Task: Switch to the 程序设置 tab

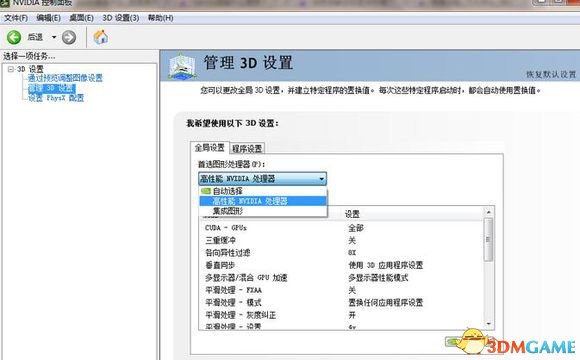Action: (x=247, y=149)
